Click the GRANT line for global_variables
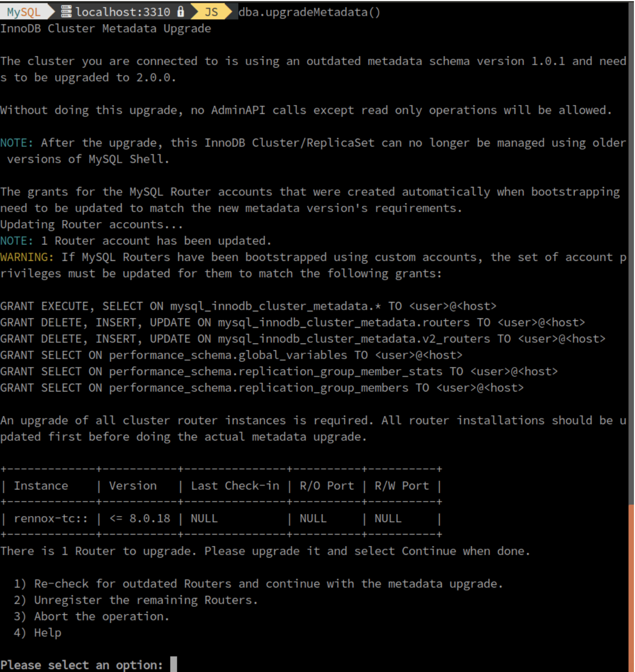 coord(231,355)
